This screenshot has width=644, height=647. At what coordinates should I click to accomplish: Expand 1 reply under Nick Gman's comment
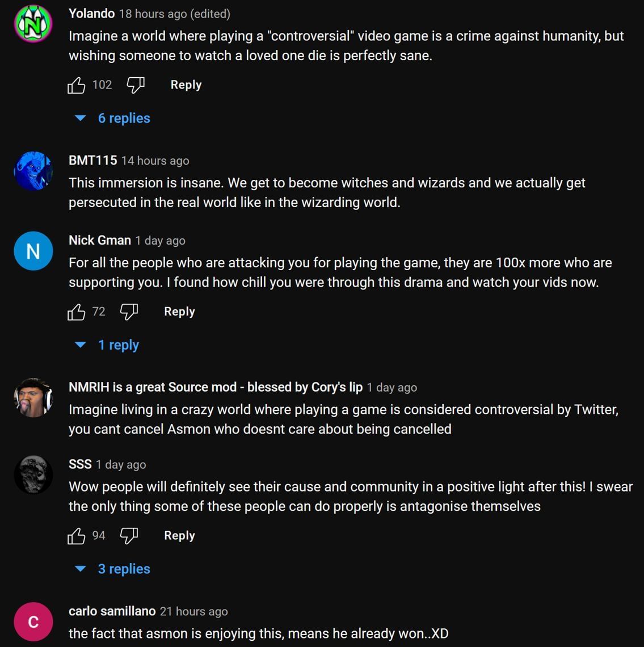(108, 345)
